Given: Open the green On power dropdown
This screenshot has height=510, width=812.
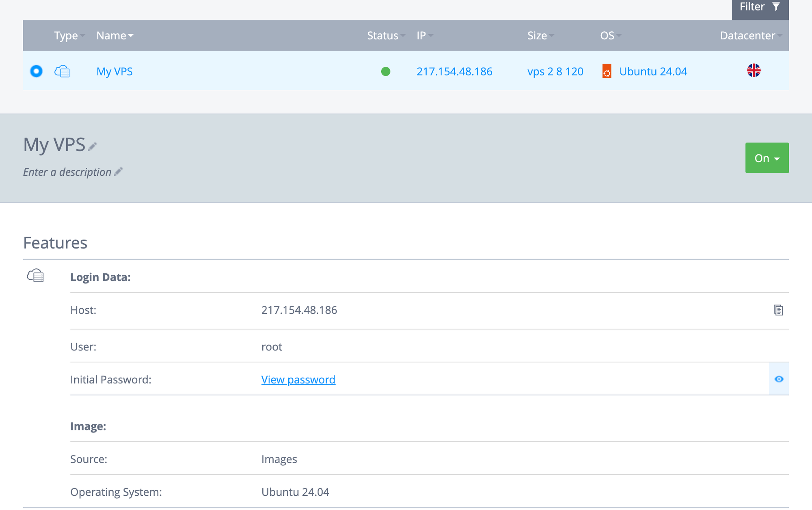Looking at the screenshot, I should click(x=767, y=158).
